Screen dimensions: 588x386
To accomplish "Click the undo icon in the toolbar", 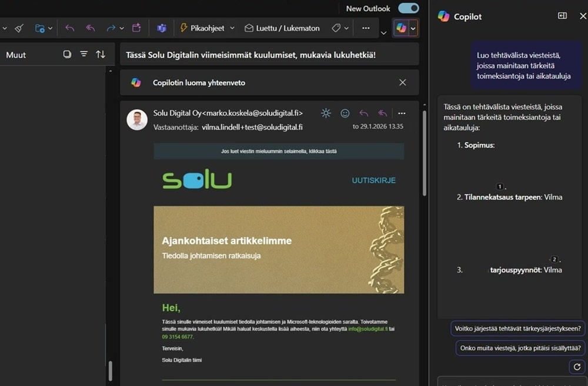I will click(x=69, y=28).
